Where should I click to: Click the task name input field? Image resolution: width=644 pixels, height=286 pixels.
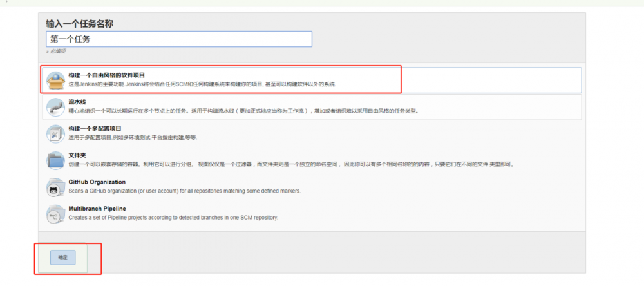(178, 39)
